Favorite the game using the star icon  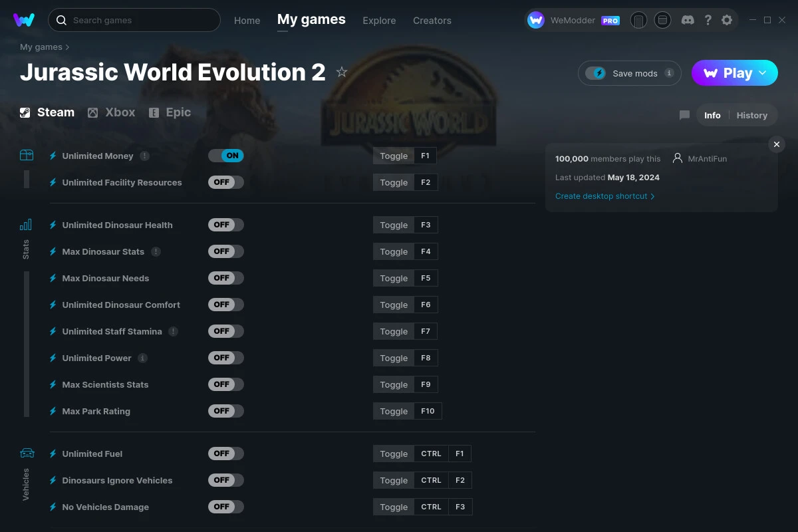pos(342,72)
